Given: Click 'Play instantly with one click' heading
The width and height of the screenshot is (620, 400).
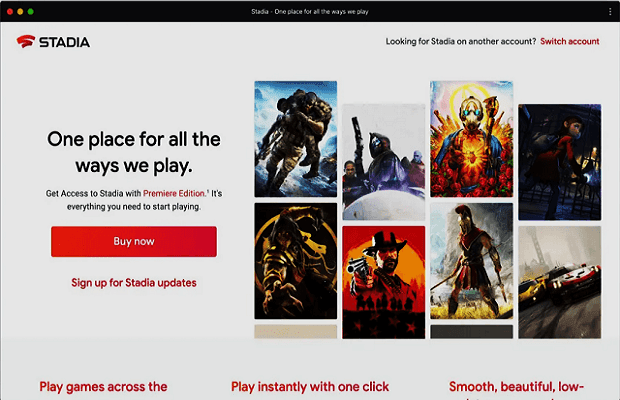Looking at the screenshot, I should click(310, 387).
